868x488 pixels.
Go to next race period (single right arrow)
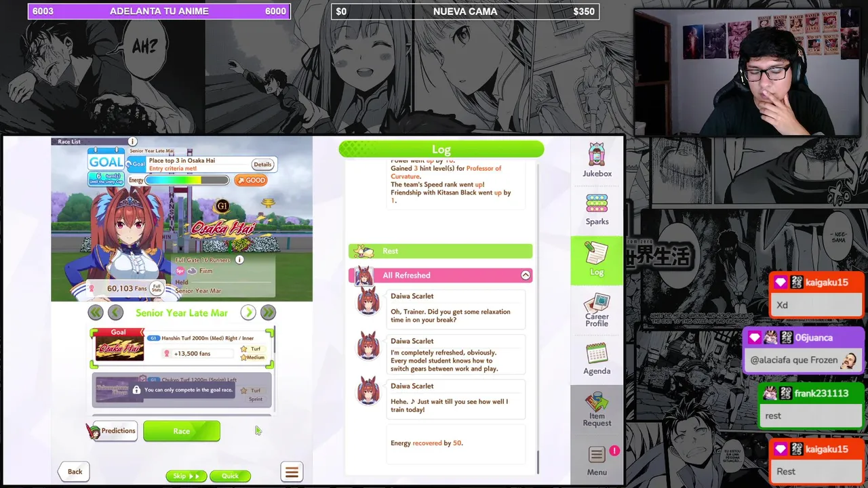(248, 312)
